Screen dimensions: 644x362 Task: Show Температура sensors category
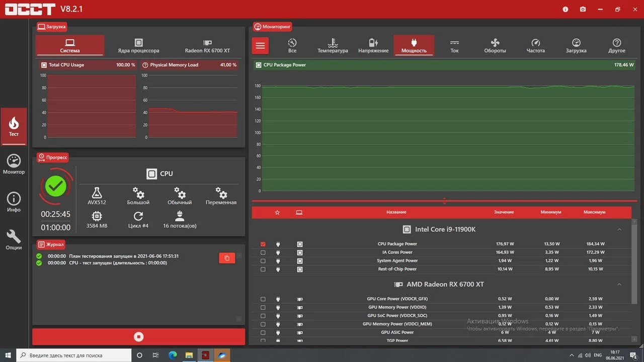click(x=333, y=46)
